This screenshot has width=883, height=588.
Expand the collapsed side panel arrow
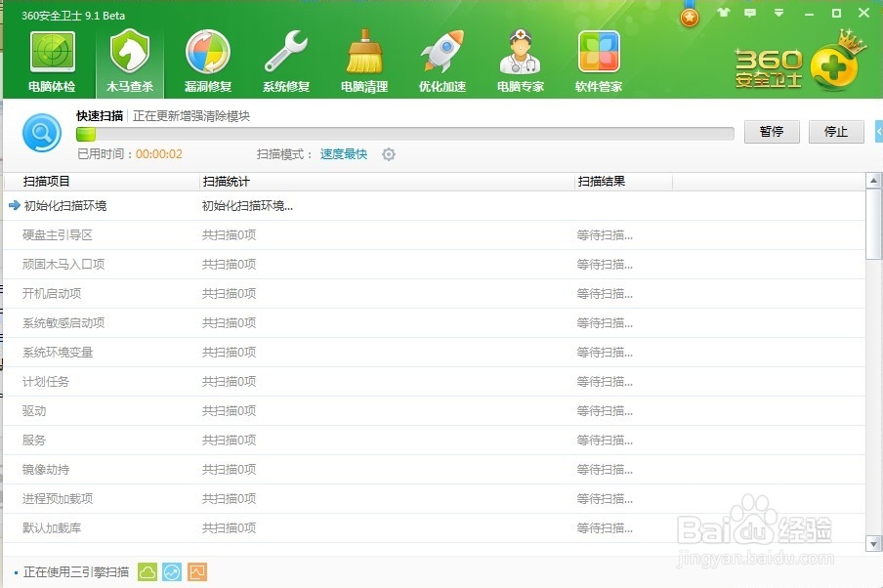(x=879, y=132)
